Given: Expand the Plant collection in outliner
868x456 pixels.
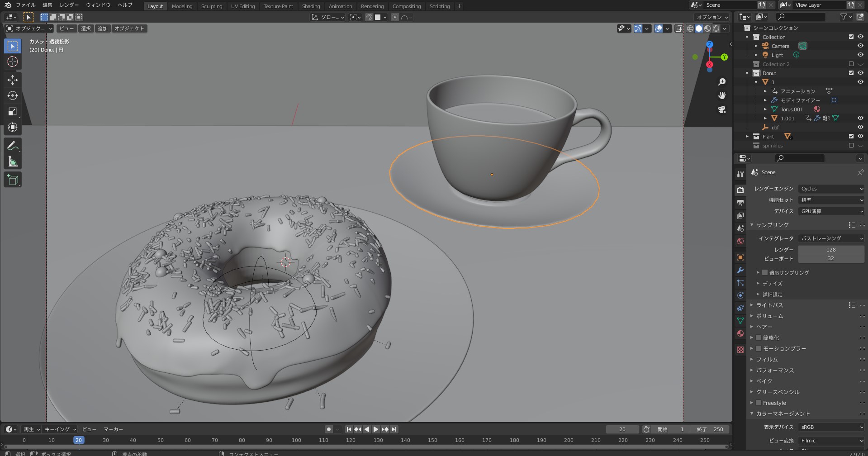Looking at the screenshot, I should (747, 136).
